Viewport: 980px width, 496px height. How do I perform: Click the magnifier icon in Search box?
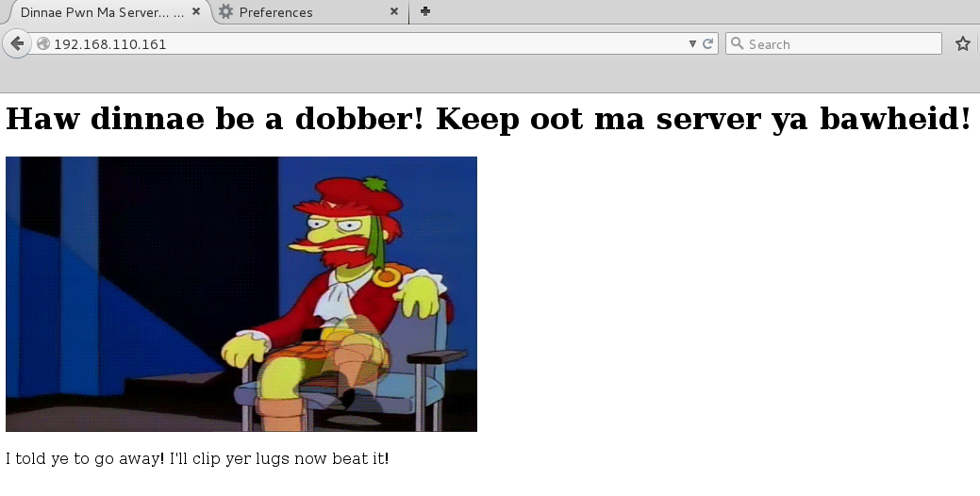coord(738,43)
